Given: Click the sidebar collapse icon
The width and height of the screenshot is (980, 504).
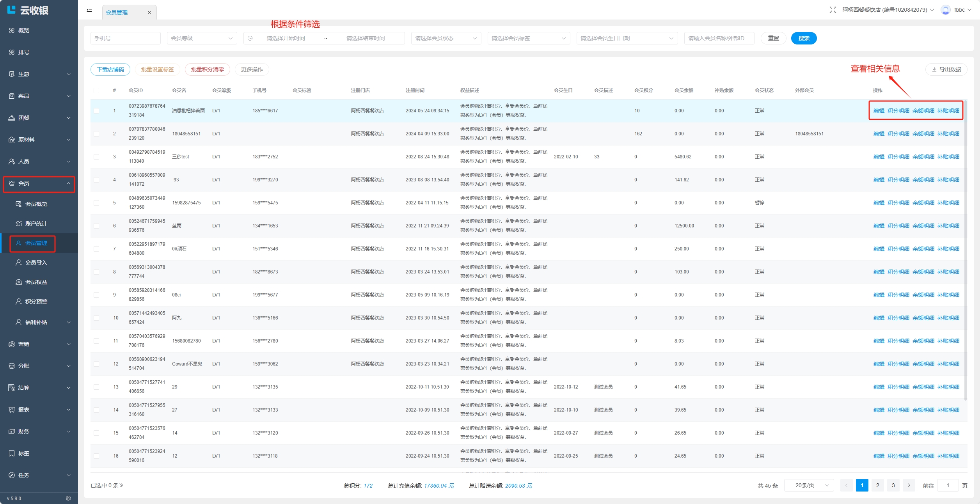Looking at the screenshot, I should pos(89,10).
